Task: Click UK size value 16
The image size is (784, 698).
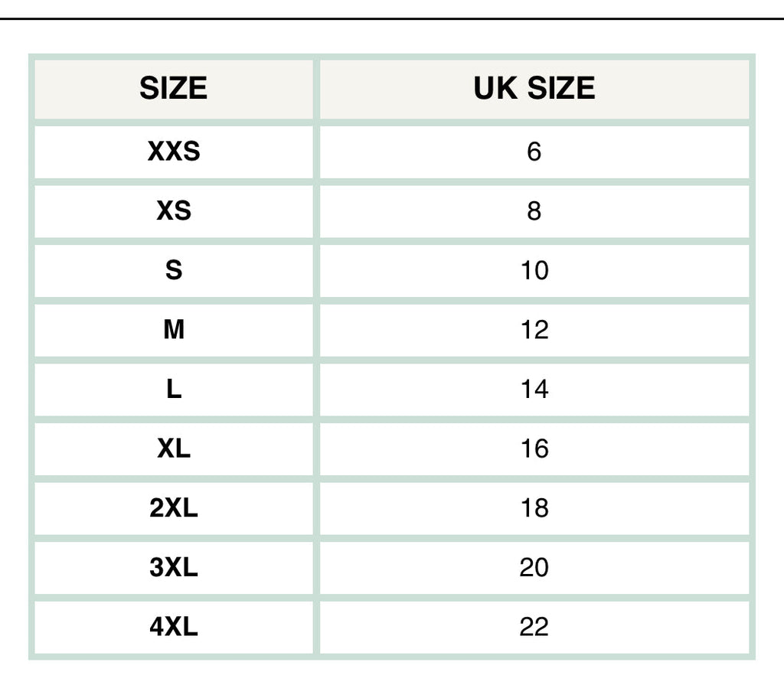Action: (534, 448)
